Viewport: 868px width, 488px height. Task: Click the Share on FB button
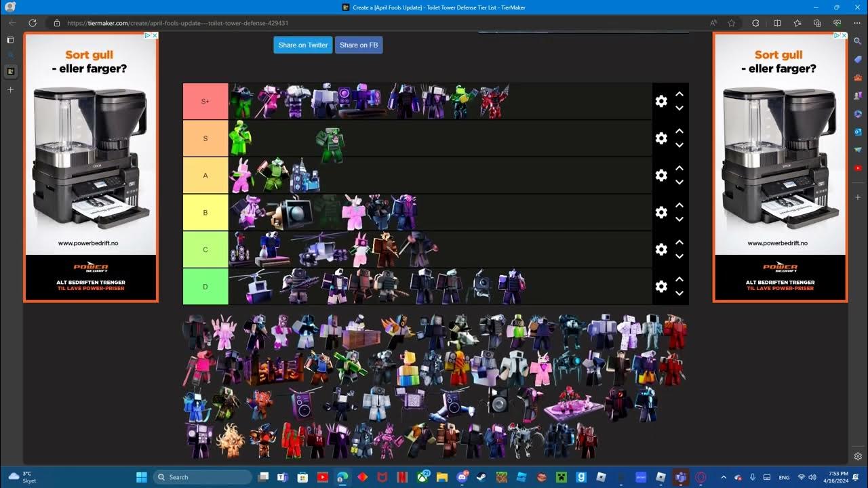point(359,45)
